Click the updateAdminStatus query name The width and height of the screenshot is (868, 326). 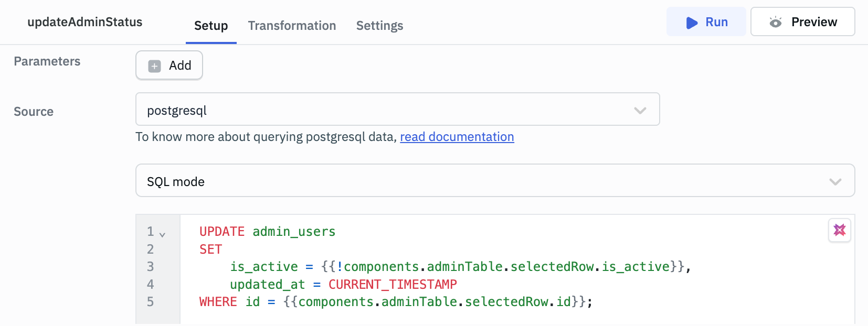(85, 22)
